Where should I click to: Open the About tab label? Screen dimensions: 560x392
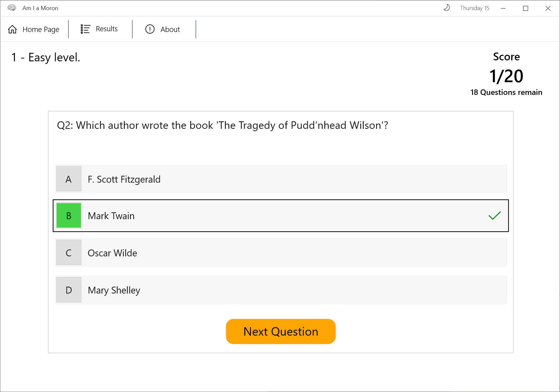coord(170,29)
